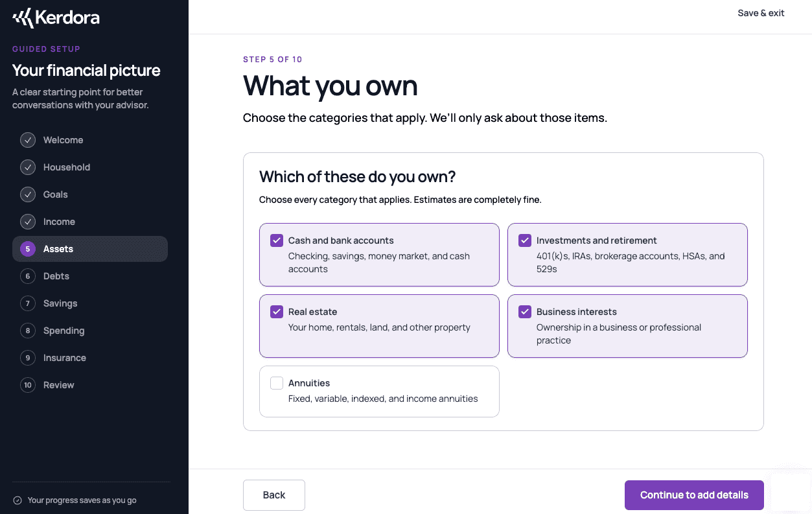Click the Back button

(274, 495)
